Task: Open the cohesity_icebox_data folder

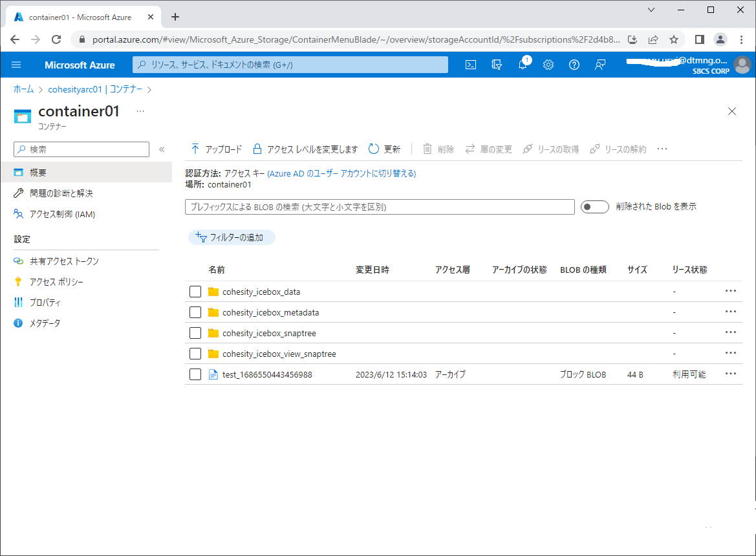Action: point(261,292)
